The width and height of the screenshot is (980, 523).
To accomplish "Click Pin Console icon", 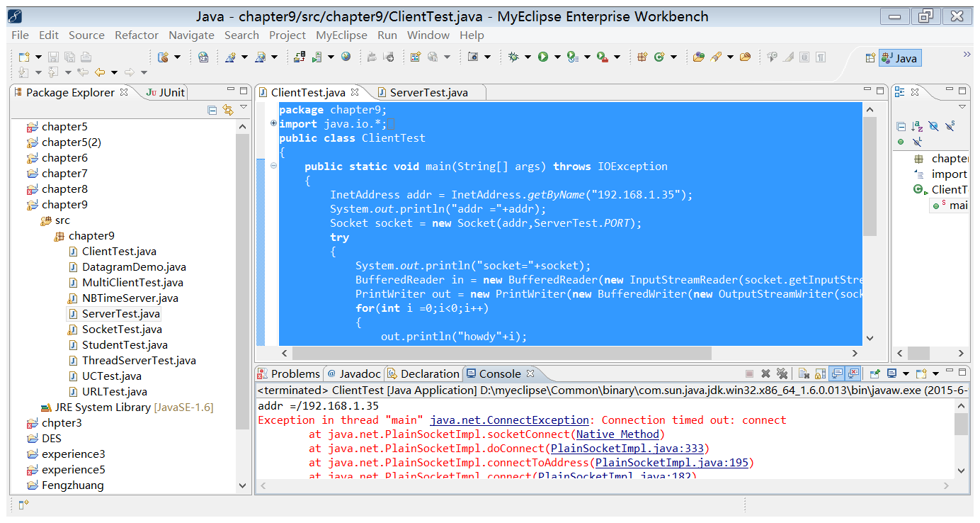I will [874, 373].
